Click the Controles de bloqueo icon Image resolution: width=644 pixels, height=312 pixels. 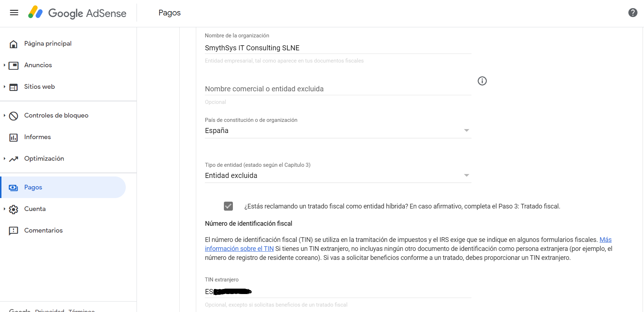pyautogui.click(x=14, y=116)
